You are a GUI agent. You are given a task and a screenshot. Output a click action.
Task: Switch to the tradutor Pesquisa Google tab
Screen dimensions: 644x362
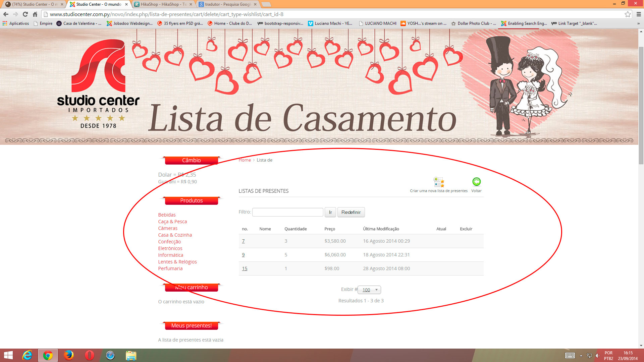tap(227, 4)
